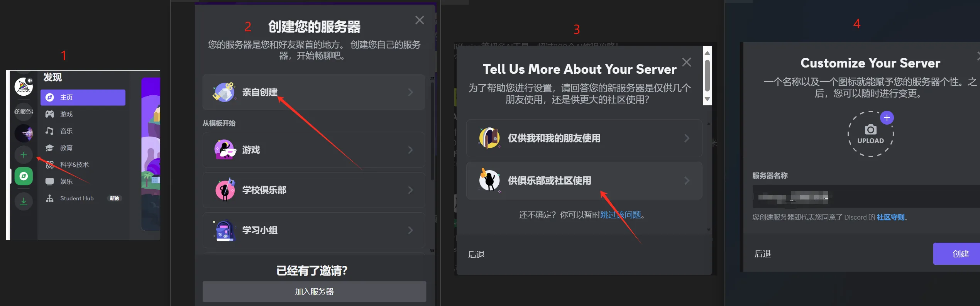
Task: Click the camera UPLOAD icon circle
Action: click(x=870, y=134)
